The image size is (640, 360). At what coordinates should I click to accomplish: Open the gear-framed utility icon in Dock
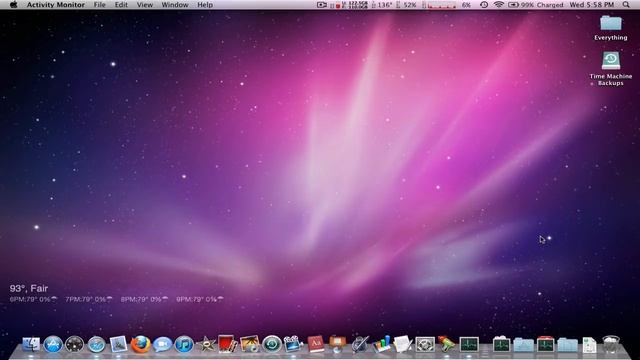[425, 345]
